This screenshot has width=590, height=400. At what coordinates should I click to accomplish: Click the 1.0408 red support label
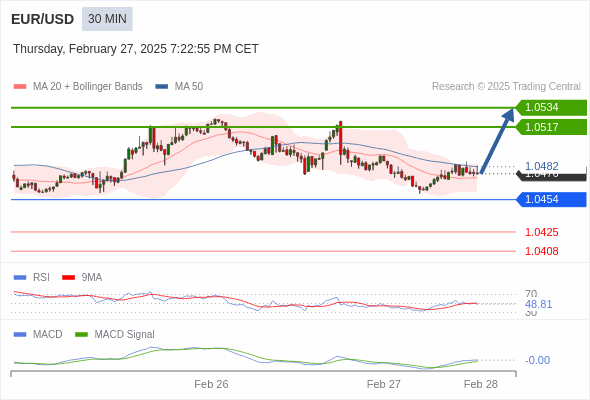541,251
